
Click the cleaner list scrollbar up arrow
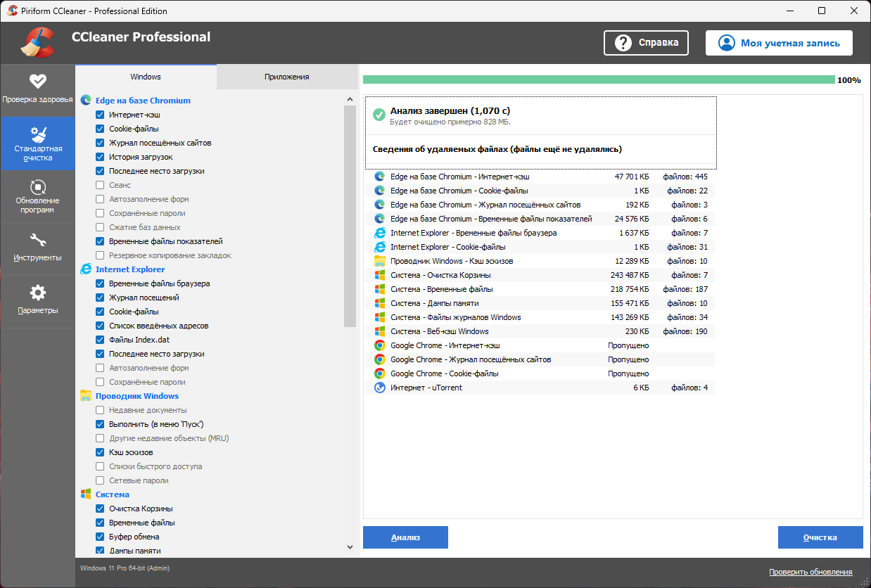(x=350, y=98)
